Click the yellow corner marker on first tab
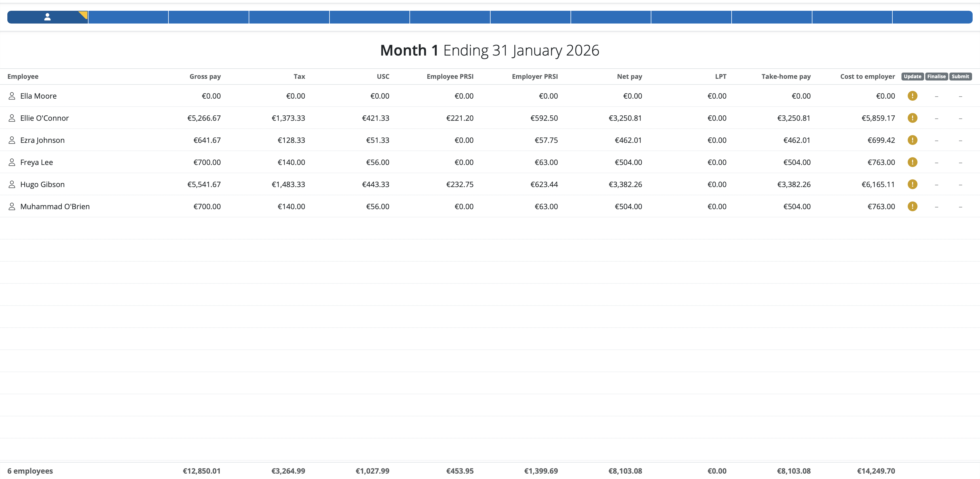 84,14
